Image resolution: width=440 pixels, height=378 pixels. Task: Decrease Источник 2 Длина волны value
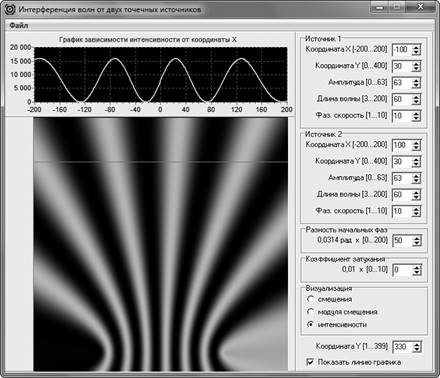tap(416, 198)
